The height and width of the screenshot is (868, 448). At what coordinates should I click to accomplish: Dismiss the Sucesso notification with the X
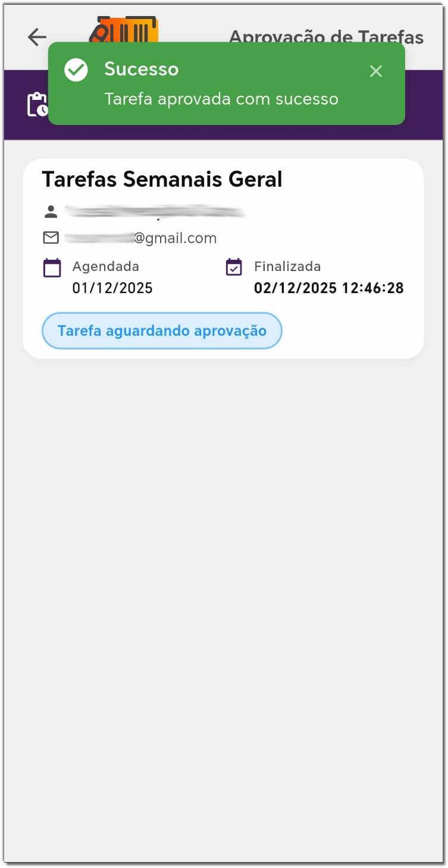click(375, 71)
